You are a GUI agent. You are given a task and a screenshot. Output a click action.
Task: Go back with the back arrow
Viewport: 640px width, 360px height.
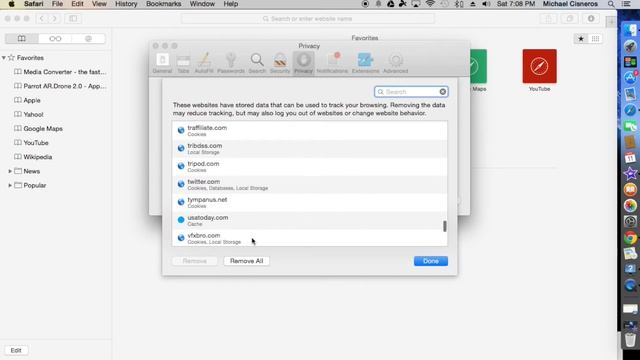tap(41, 19)
